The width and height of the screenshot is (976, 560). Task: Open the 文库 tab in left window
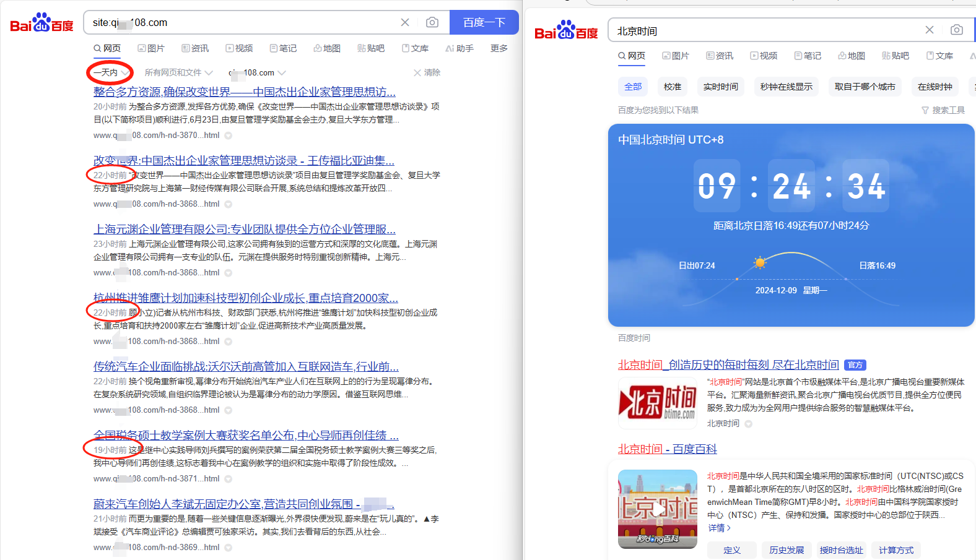pyautogui.click(x=415, y=48)
